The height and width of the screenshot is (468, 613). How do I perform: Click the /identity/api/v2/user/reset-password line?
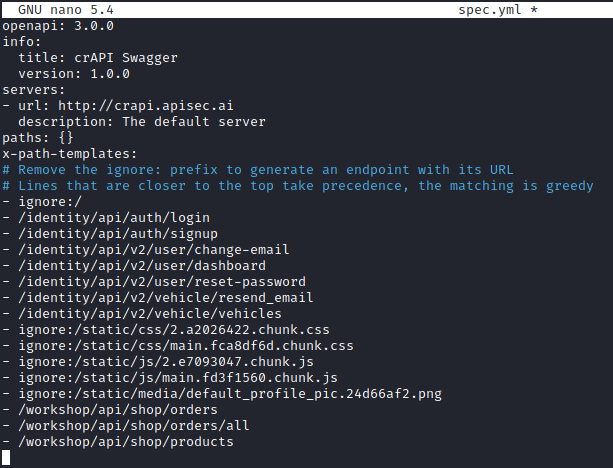pos(161,281)
